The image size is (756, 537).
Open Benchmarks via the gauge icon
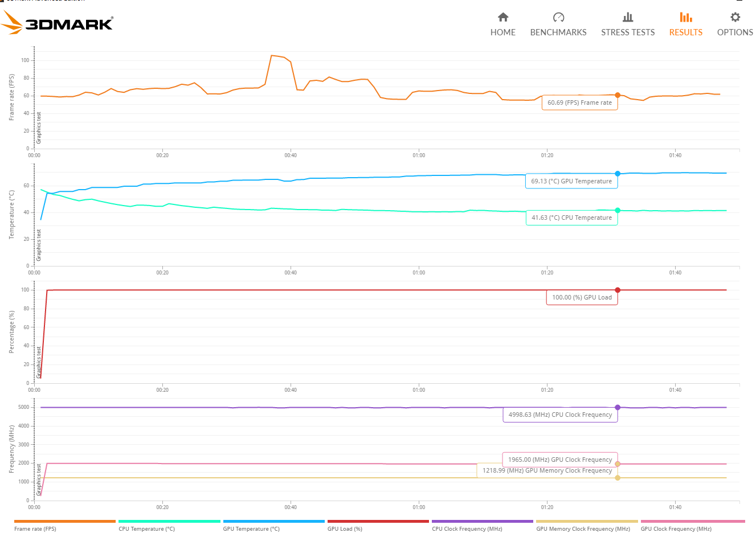coord(558,17)
